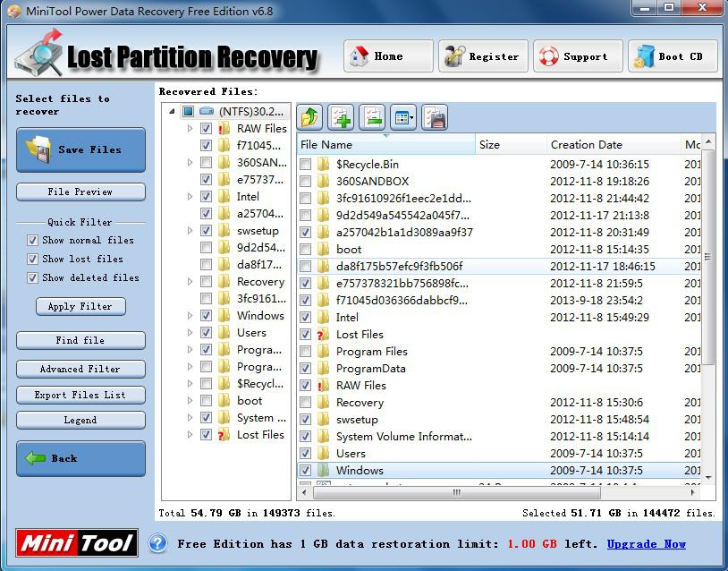The image size is (728, 571).
Task: Select the System Volume Informat... row
Action: (x=499, y=437)
